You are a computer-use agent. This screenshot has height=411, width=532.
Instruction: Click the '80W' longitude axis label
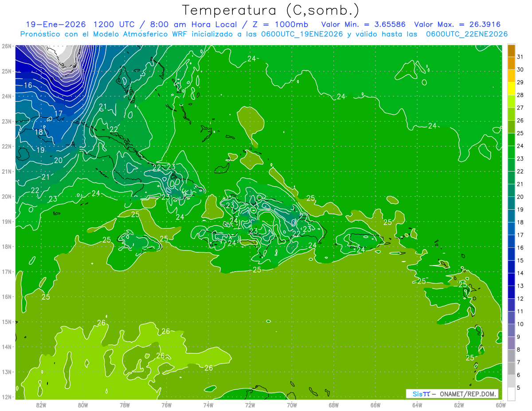(83, 405)
